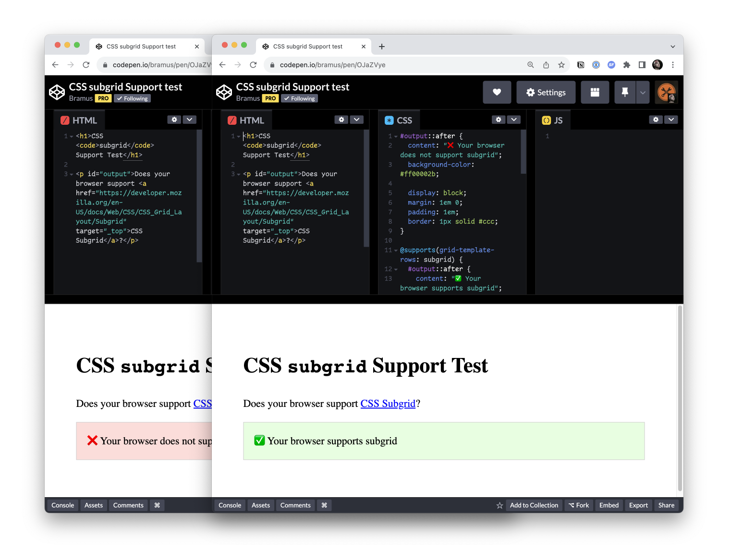Expand the CSS panel options chevron
The image size is (731, 560).
point(514,119)
